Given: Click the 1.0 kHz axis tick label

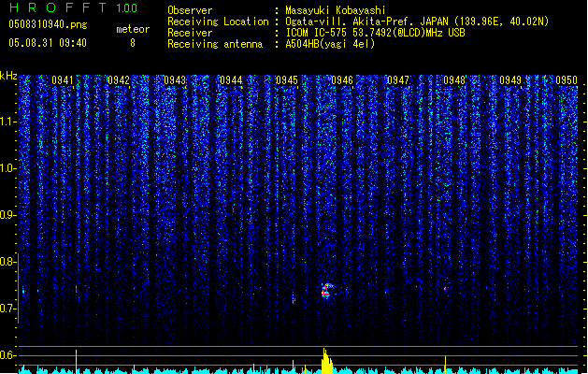Looking at the screenshot, I should pos(7,168).
